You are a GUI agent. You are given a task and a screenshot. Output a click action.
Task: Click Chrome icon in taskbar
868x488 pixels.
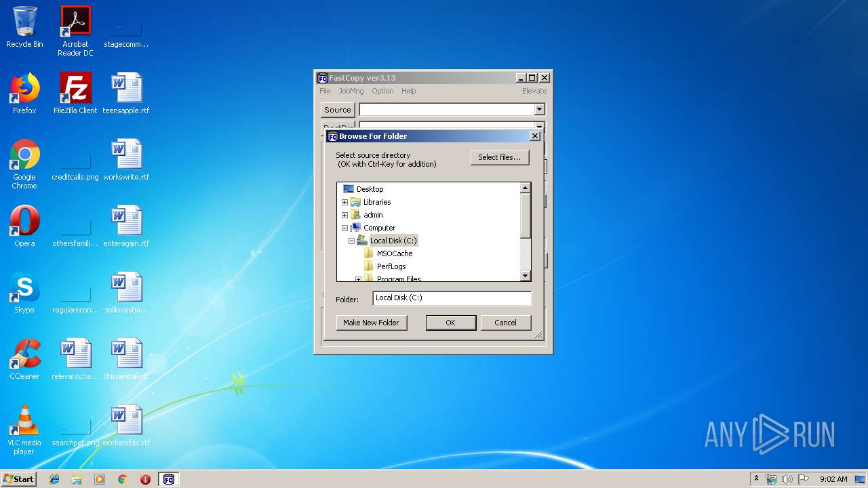point(123,479)
